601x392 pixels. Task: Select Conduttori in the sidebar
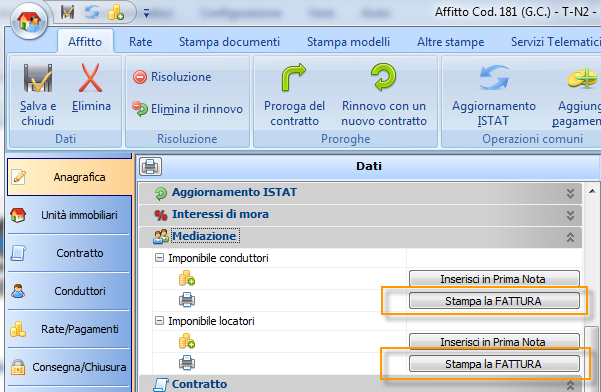click(x=69, y=291)
